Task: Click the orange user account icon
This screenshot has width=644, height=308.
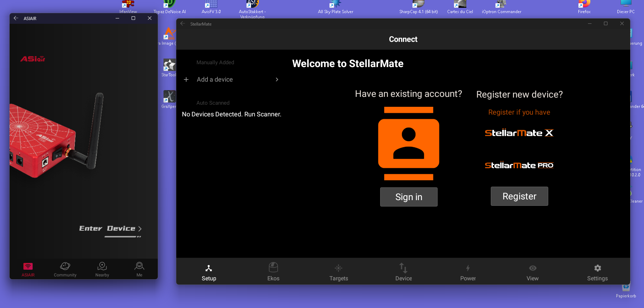Action: (x=409, y=143)
